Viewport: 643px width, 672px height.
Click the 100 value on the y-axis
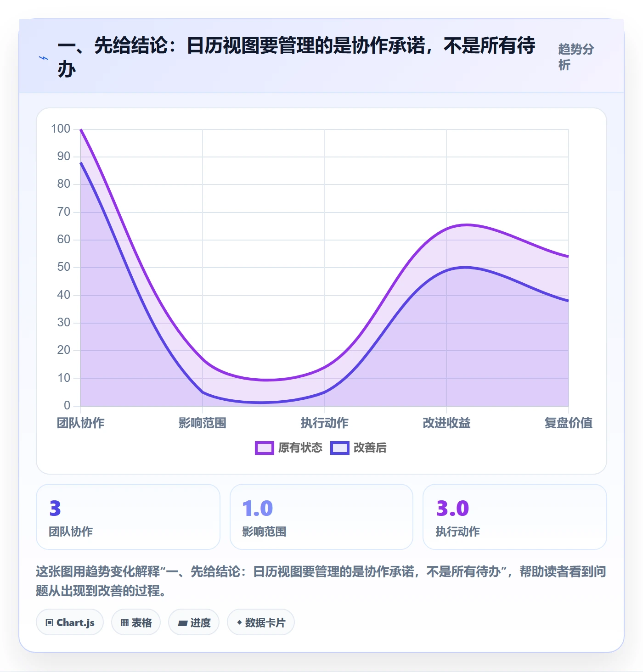[61, 129]
